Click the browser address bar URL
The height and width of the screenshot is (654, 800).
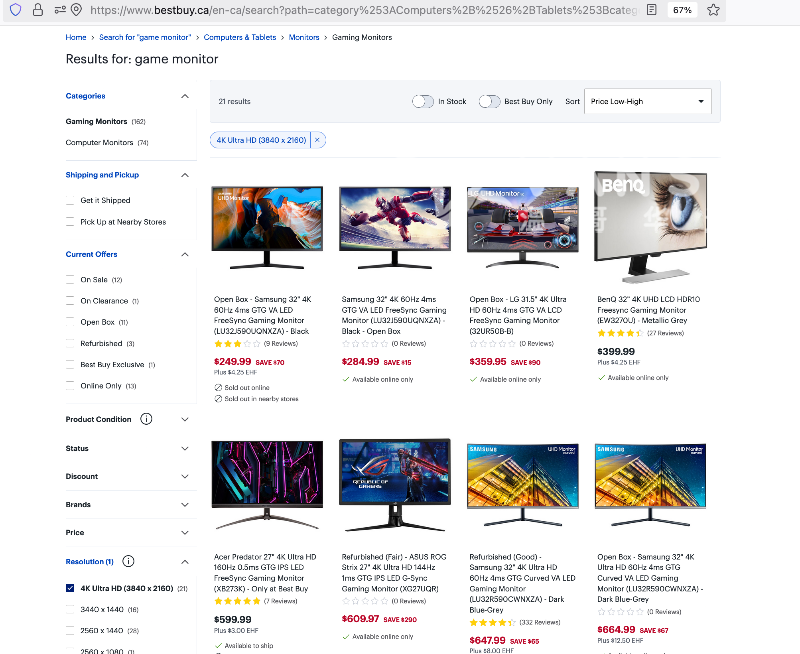point(360,9)
